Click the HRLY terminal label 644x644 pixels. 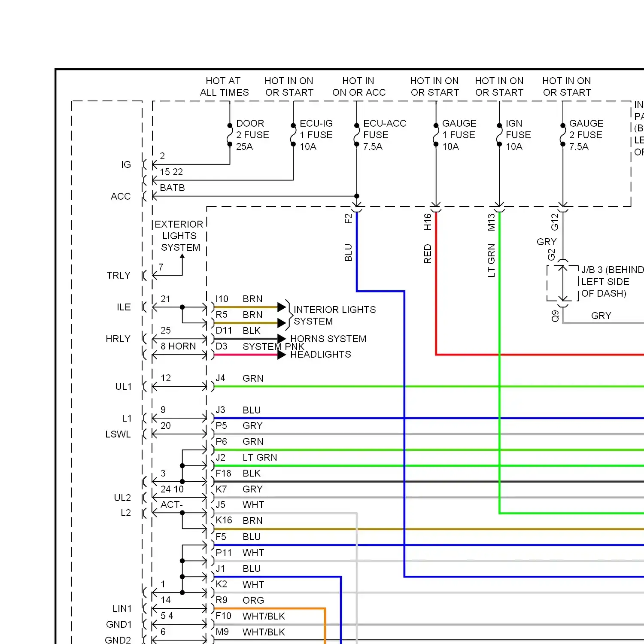118,339
